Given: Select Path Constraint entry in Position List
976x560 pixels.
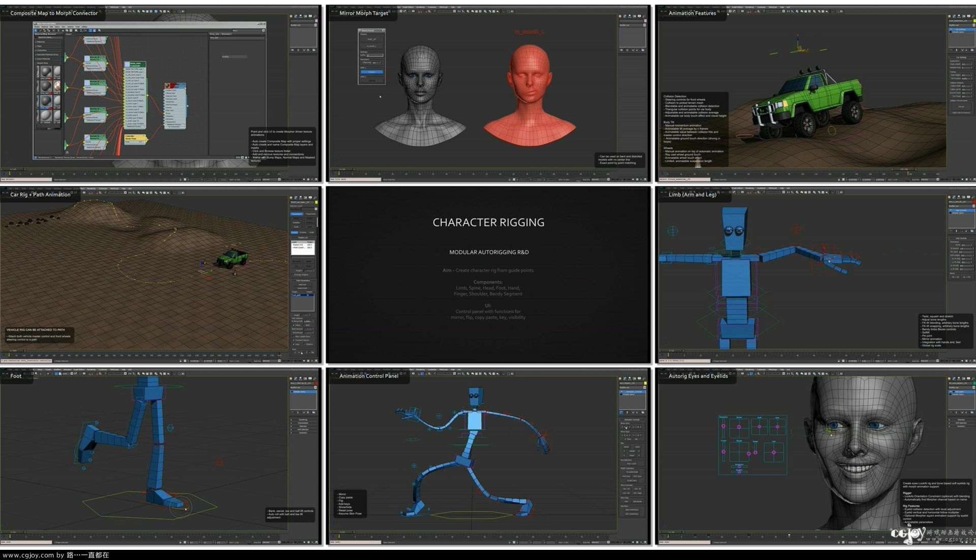Looking at the screenshot, I should pyautogui.click(x=298, y=247).
